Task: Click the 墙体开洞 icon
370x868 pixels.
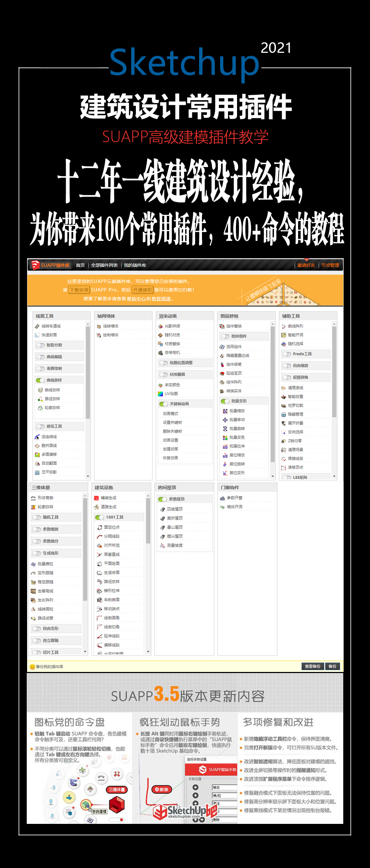Action: (x=223, y=507)
